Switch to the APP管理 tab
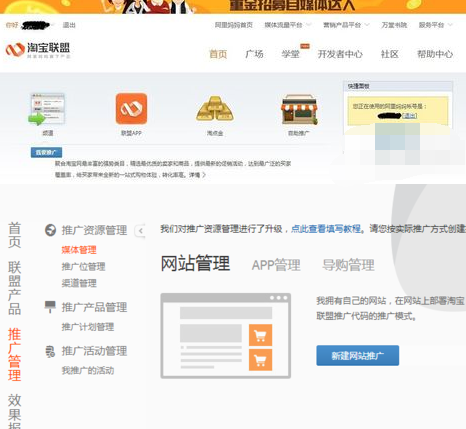466x429 pixels. pyautogui.click(x=276, y=265)
